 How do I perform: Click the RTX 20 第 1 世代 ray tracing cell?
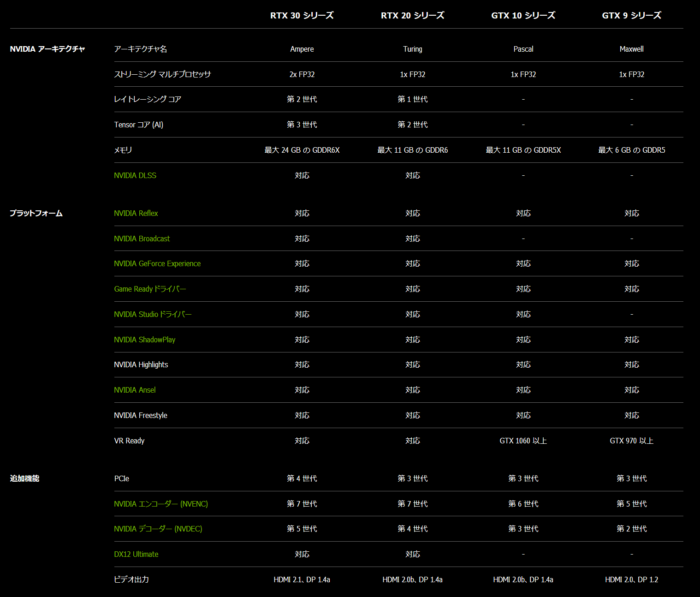pyautogui.click(x=413, y=99)
